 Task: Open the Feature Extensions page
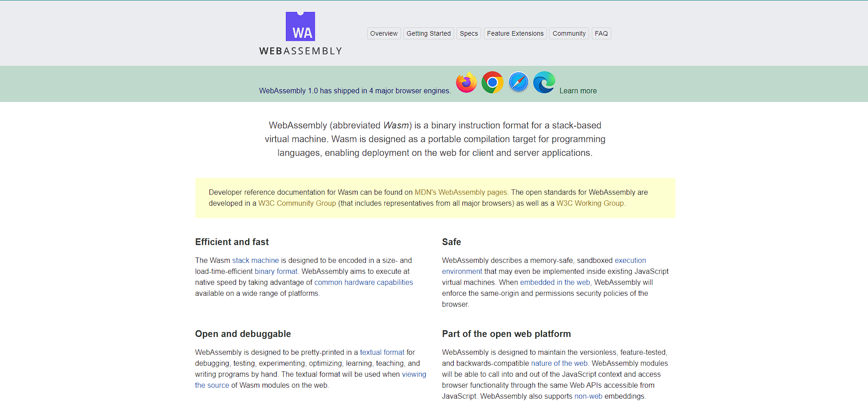(515, 33)
